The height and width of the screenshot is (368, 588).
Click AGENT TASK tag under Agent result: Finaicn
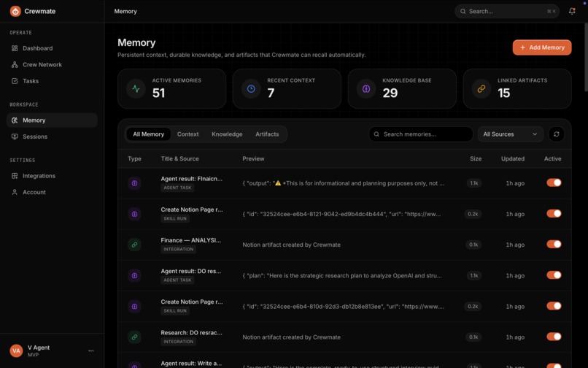177,188
